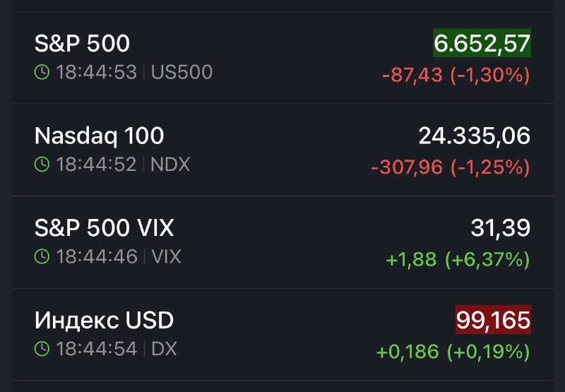Open the Индекс USD instrument
This screenshot has height=392, width=565.
pyautogui.click(x=104, y=320)
